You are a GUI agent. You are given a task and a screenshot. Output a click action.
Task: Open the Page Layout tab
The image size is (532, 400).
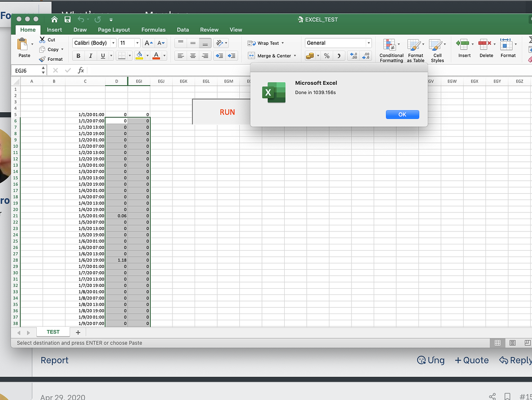(x=114, y=30)
